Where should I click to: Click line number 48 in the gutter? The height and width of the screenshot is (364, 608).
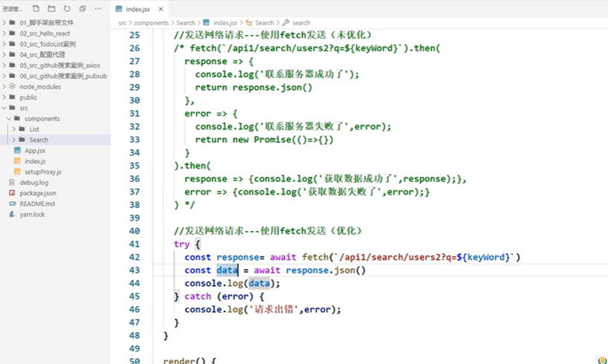135,335
